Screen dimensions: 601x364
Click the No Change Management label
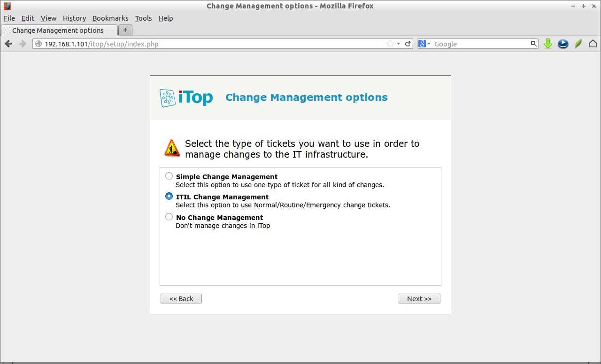(x=219, y=218)
